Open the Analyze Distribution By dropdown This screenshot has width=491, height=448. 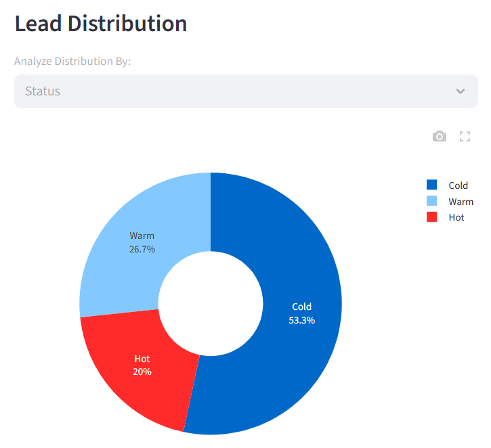click(246, 91)
